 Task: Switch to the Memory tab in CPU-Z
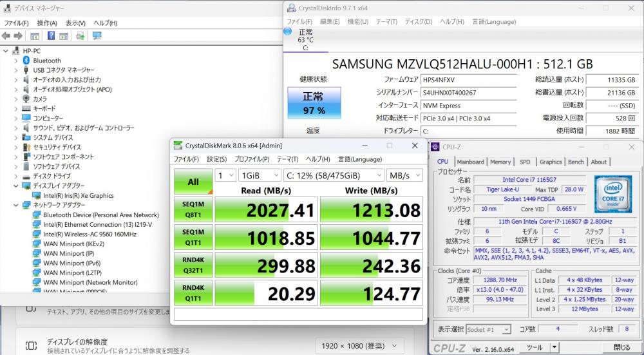point(500,162)
